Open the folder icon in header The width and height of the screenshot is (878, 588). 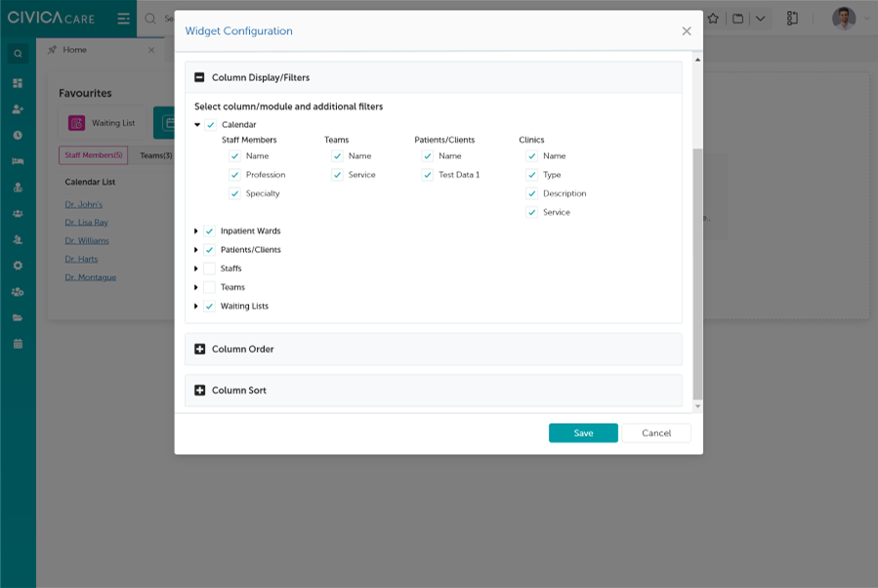738,19
